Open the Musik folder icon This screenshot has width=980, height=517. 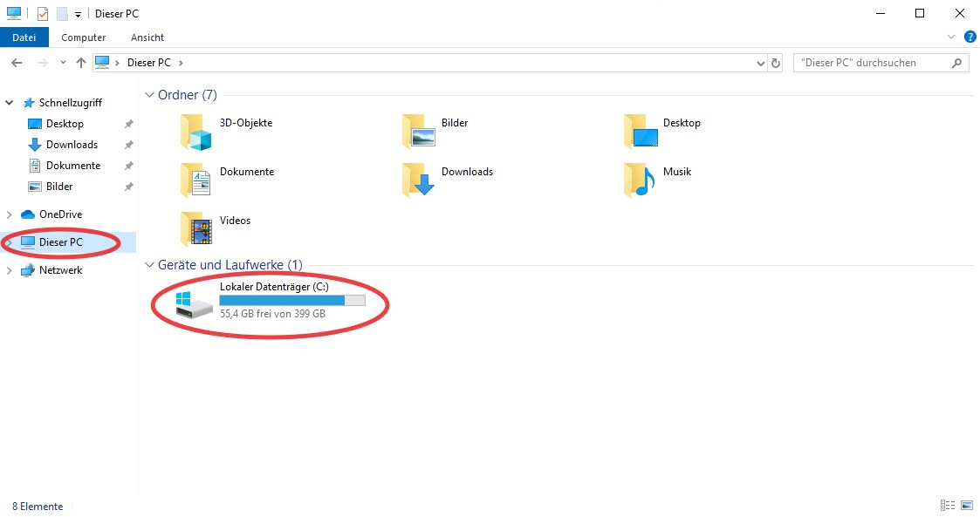click(640, 180)
